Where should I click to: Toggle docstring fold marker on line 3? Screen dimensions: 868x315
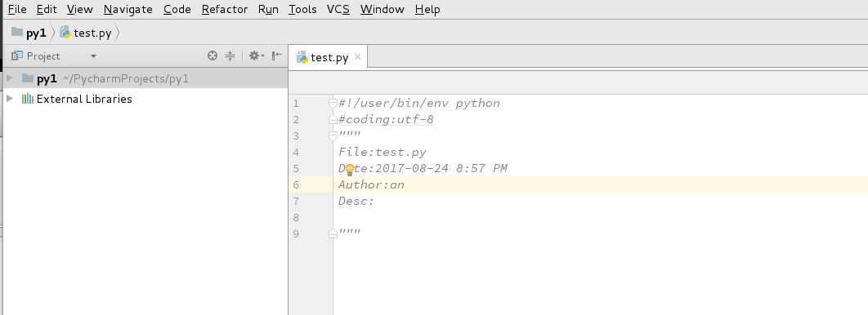point(333,135)
